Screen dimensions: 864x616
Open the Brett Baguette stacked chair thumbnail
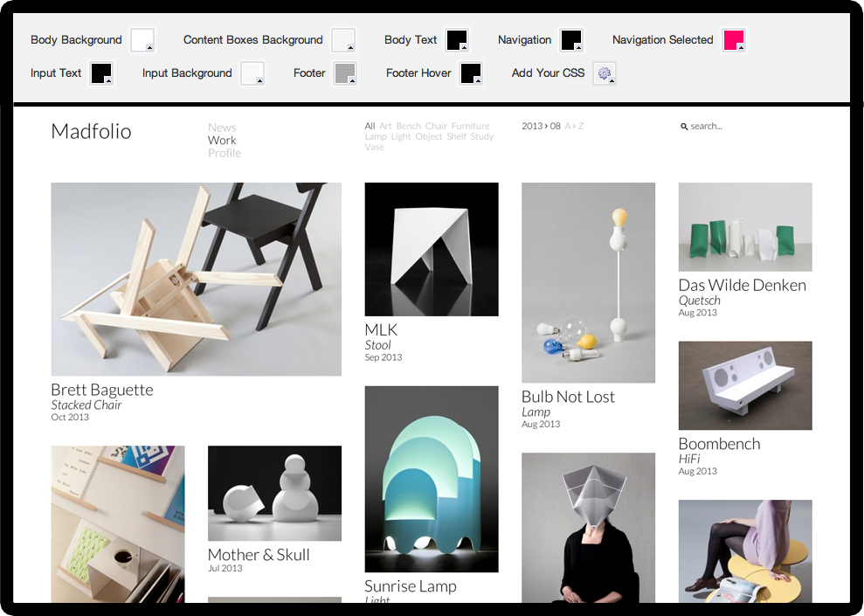196,279
